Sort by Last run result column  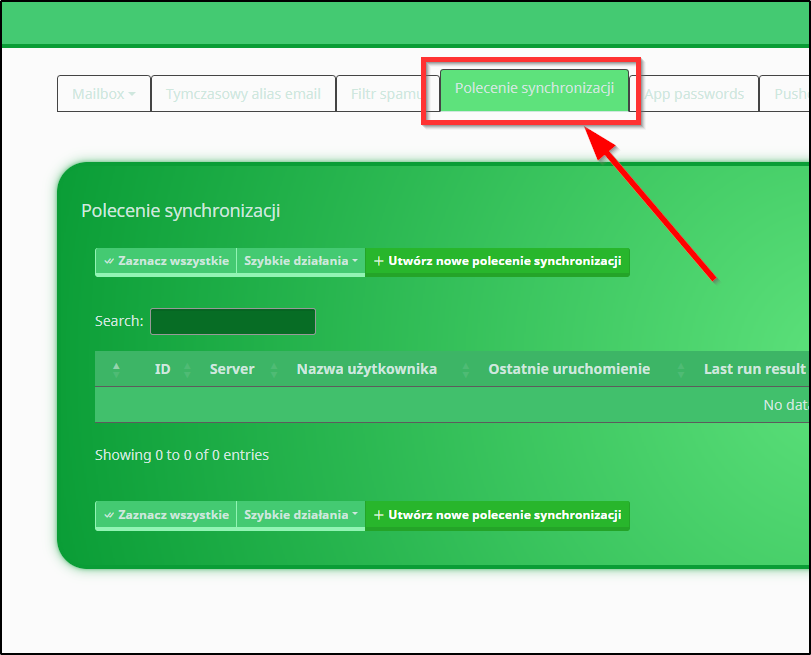[753, 369]
